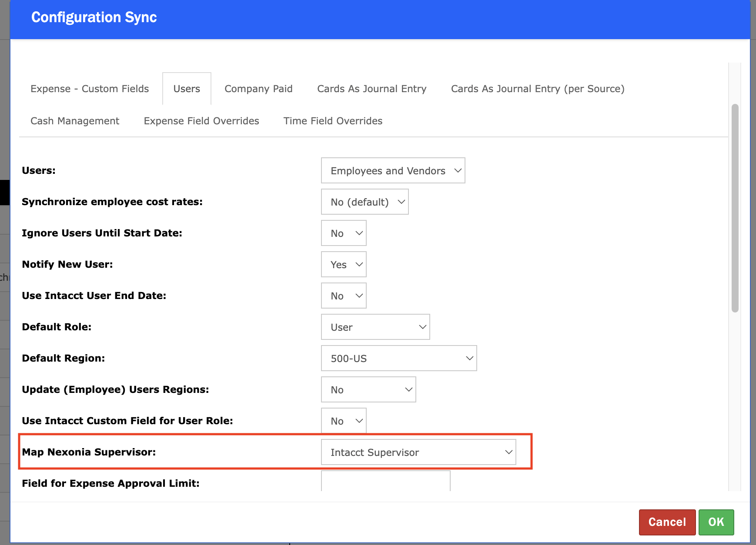Go to the Company Paid tab
This screenshot has height=545, width=756.
258,89
